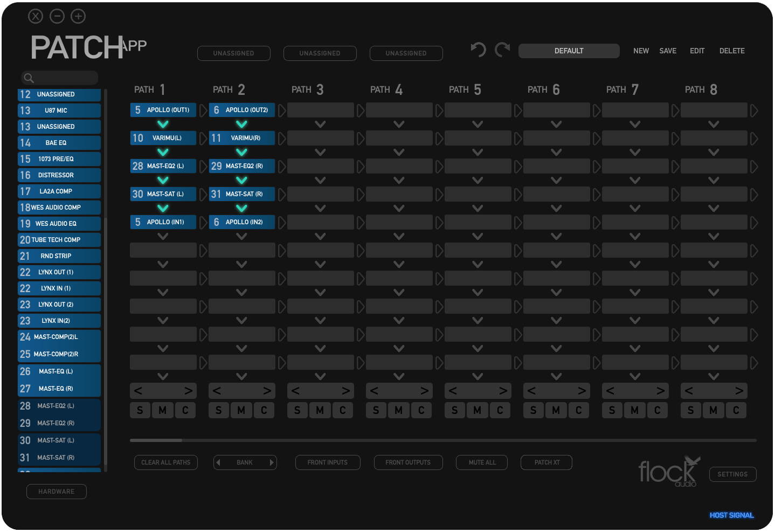Screen dimensions: 775x532
Task: Open the Settings button
Action: (x=732, y=474)
